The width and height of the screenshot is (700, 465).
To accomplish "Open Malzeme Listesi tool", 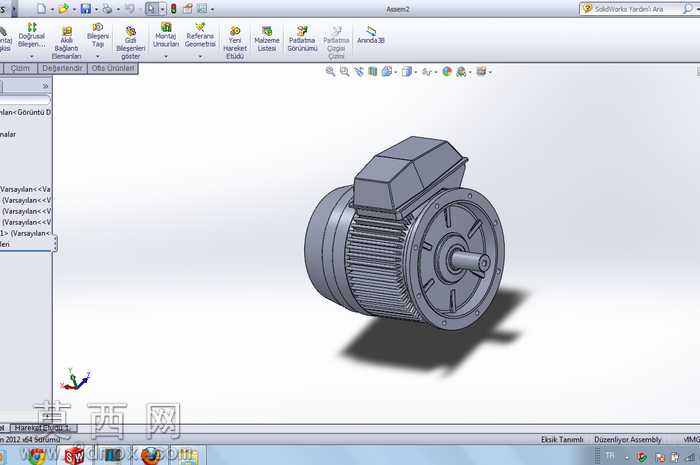I will pos(267,39).
